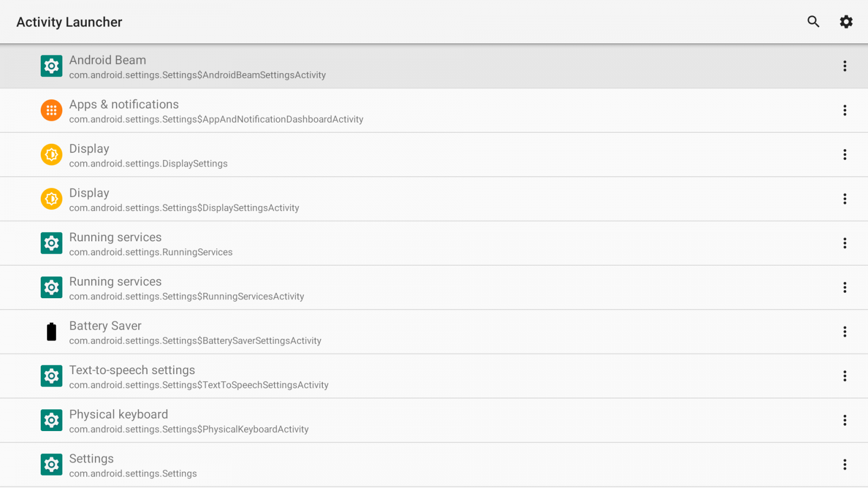Click the Physical keyboard gear icon
The image size is (868, 488).
(x=52, y=420)
